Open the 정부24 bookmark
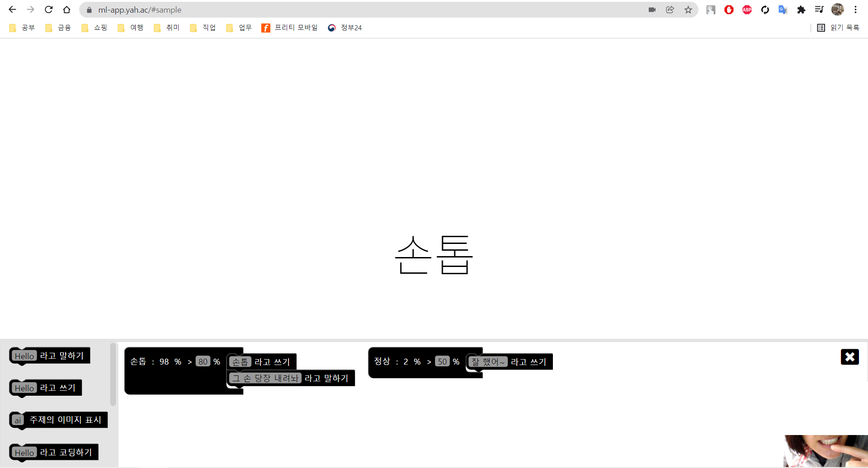 344,28
